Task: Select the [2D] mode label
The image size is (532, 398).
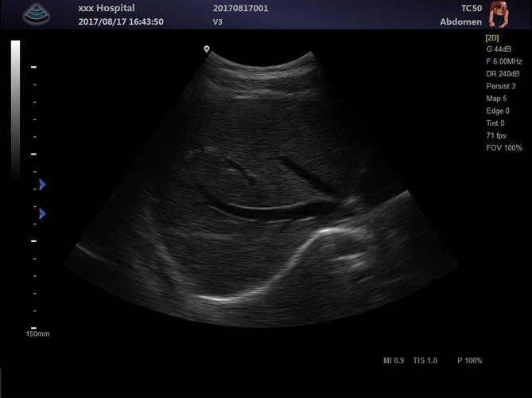Action: coord(492,37)
